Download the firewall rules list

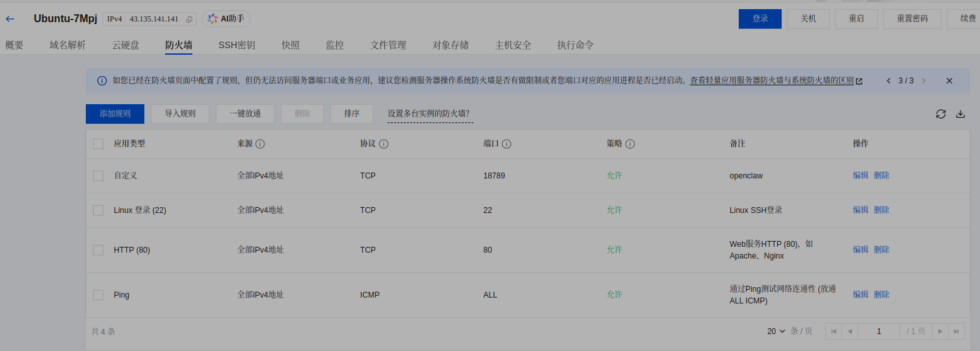click(x=960, y=114)
